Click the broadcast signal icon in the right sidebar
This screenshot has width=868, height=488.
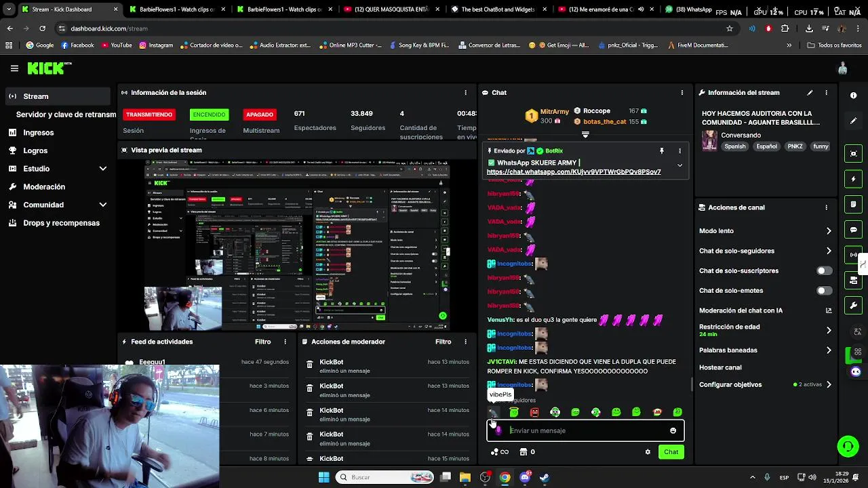(854, 255)
